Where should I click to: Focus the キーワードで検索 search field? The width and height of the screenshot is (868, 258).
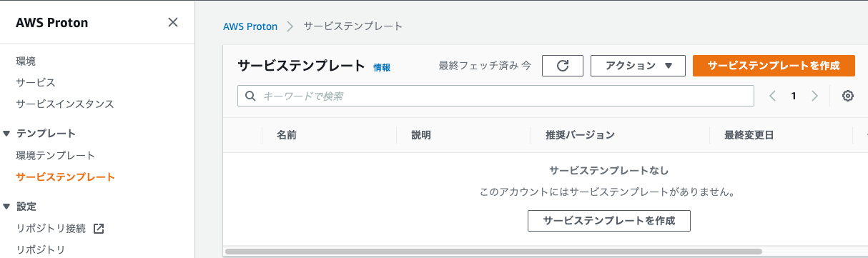click(x=495, y=96)
